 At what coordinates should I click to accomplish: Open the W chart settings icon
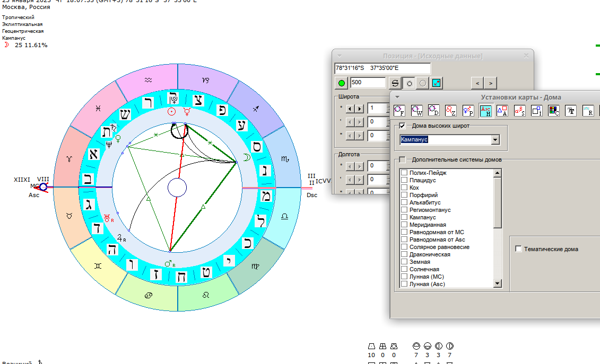[416, 111]
